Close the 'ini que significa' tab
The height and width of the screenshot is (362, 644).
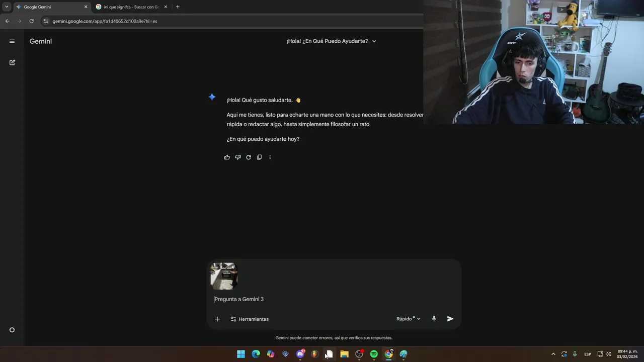click(166, 7)
